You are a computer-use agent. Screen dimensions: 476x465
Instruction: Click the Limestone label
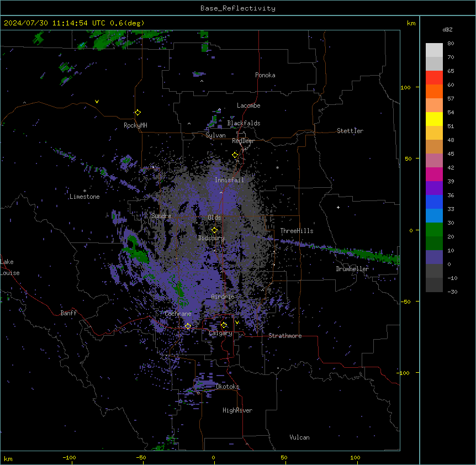[x=84, y=197]
